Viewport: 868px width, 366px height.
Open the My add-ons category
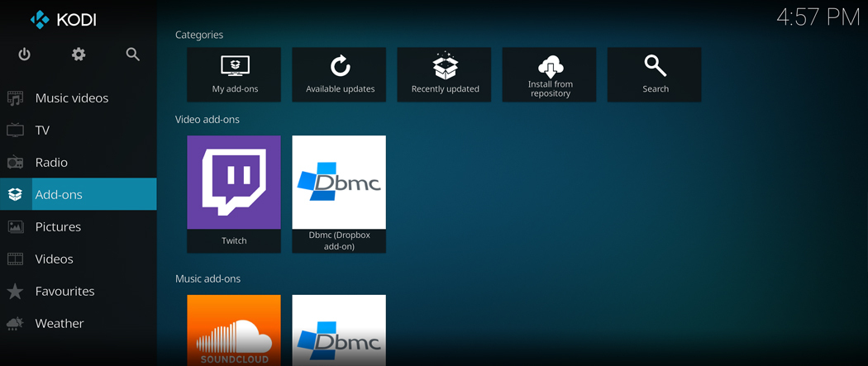(234, 74)
